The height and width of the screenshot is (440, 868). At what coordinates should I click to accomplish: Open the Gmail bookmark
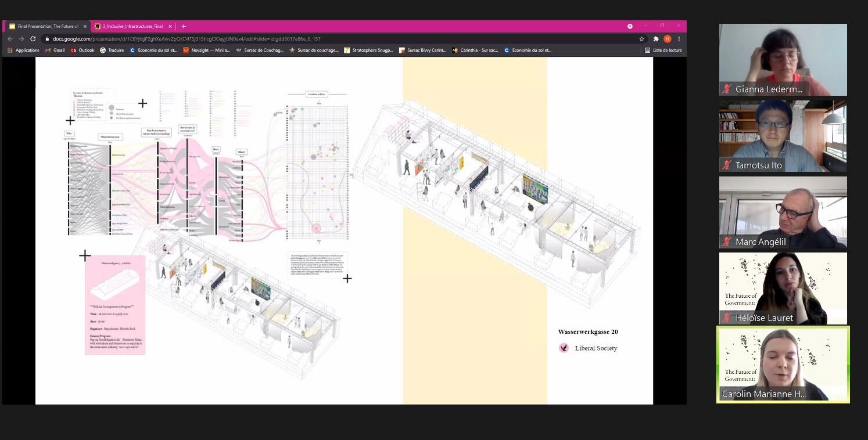55,51
